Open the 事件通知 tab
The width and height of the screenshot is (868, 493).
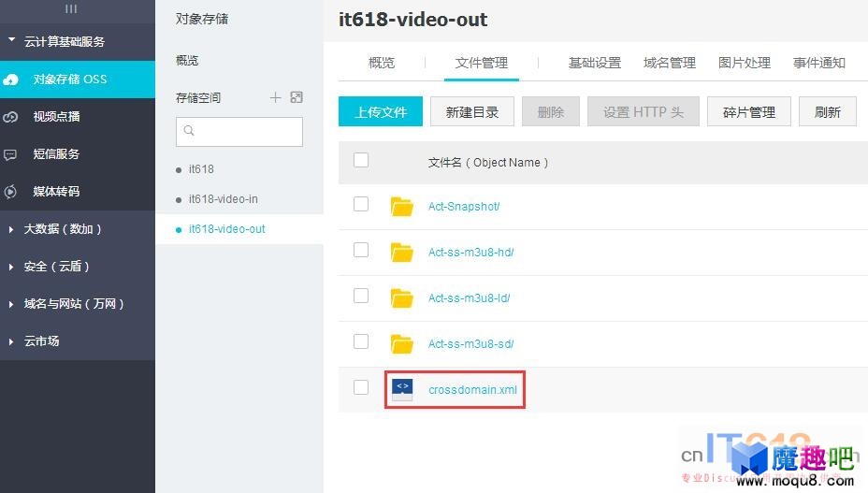(x=818, y=63)
